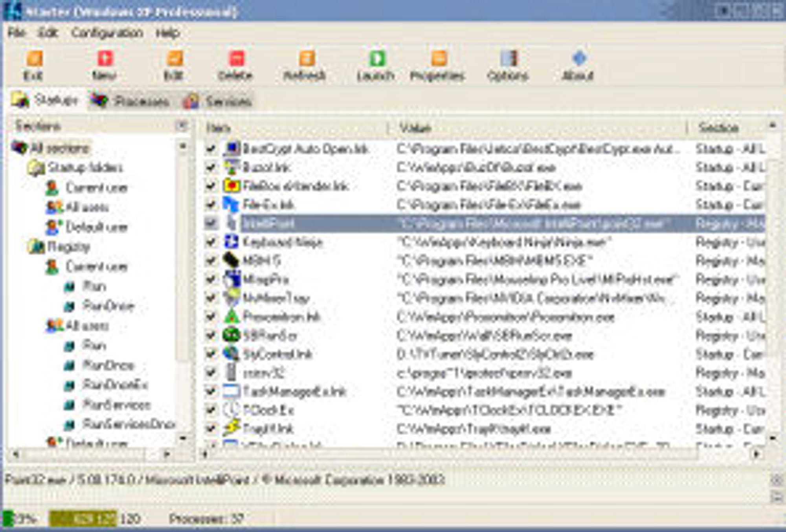Click the Delete toolbar icon
This screenshot has height=532, width=786.
[236, 59]
